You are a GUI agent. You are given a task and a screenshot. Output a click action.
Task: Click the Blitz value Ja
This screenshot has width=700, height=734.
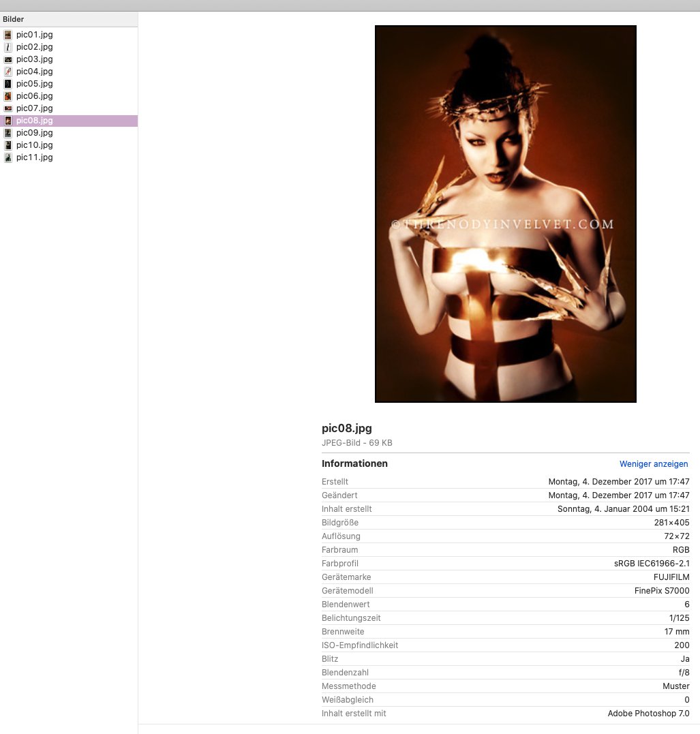click(x=685, y=658)
